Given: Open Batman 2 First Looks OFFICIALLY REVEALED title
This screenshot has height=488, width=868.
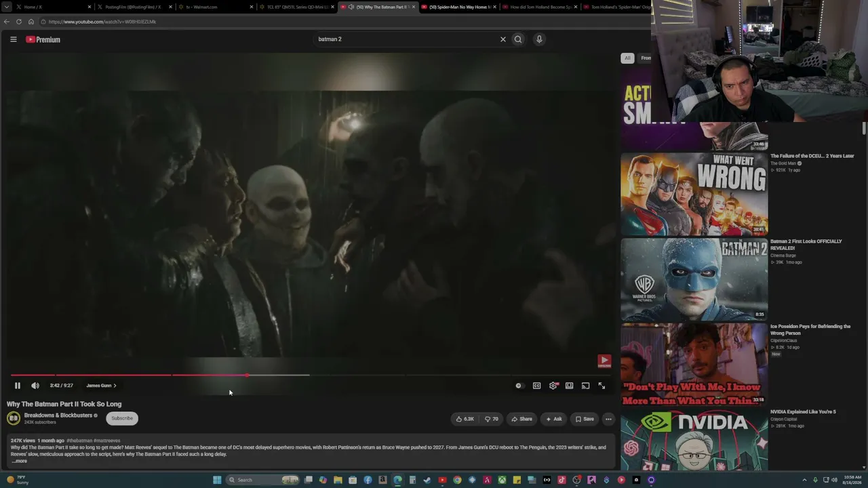Looking at the screenshot, I should 806,245.
